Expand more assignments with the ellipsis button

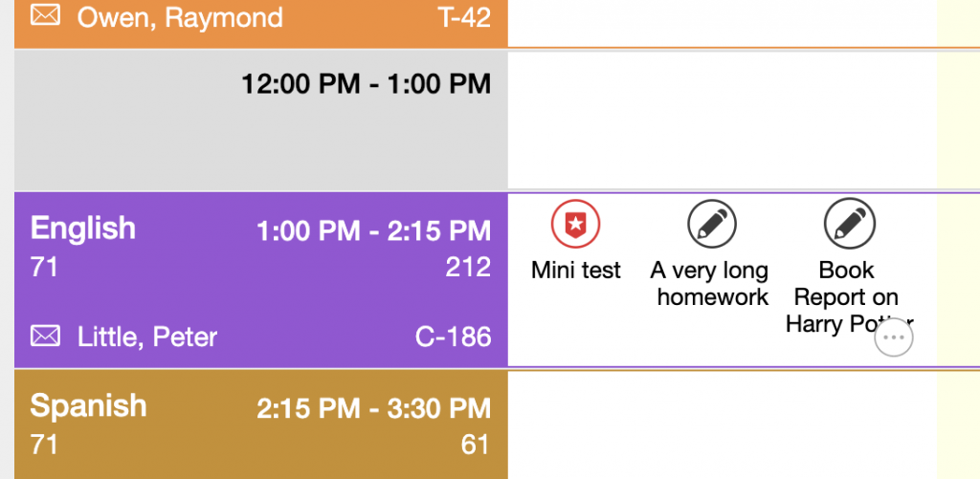(894, 337)
